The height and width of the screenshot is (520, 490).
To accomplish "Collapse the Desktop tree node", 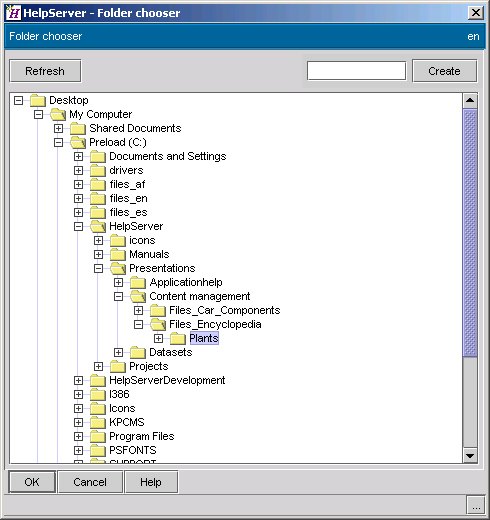I will [x=19, y=100].
